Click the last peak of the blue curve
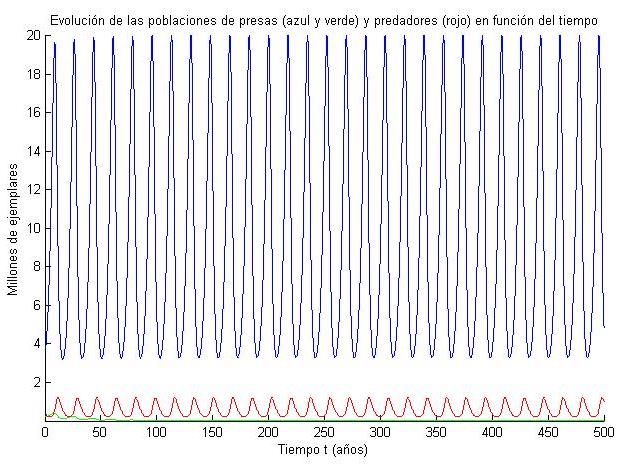The height and width of the screenshot is (464, 622). click(597, 37)
